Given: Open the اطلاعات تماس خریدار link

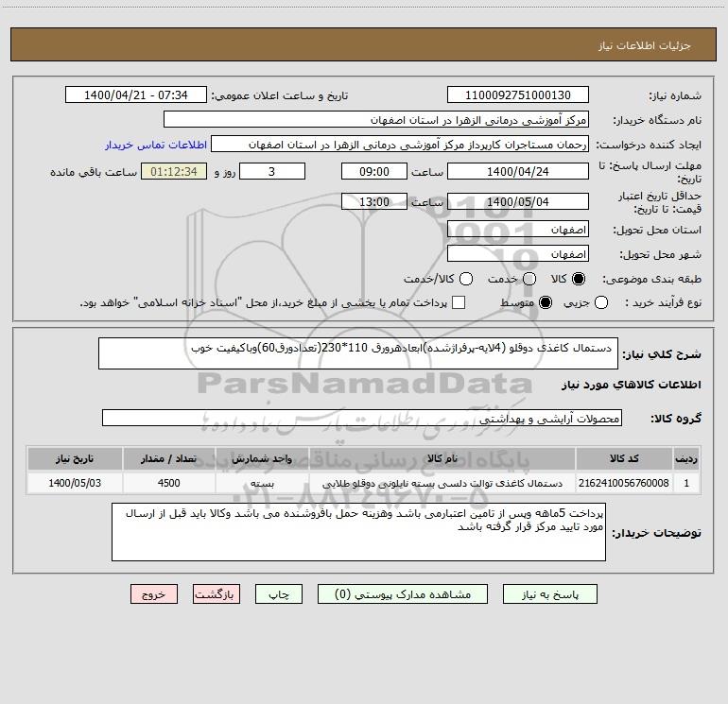Looking at the screenshot, I should pyautogui.click(x=156, y=145).
